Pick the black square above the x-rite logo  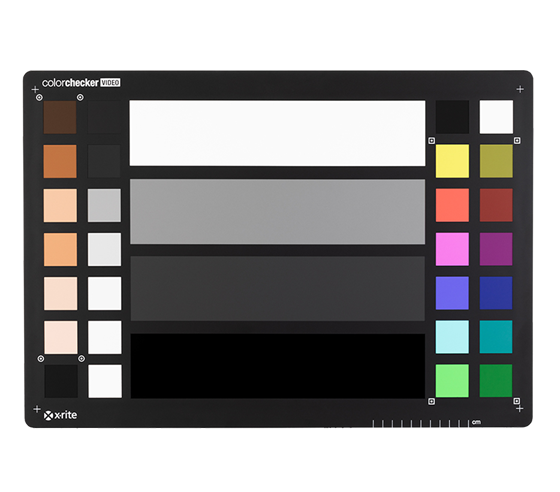point(61,381)
